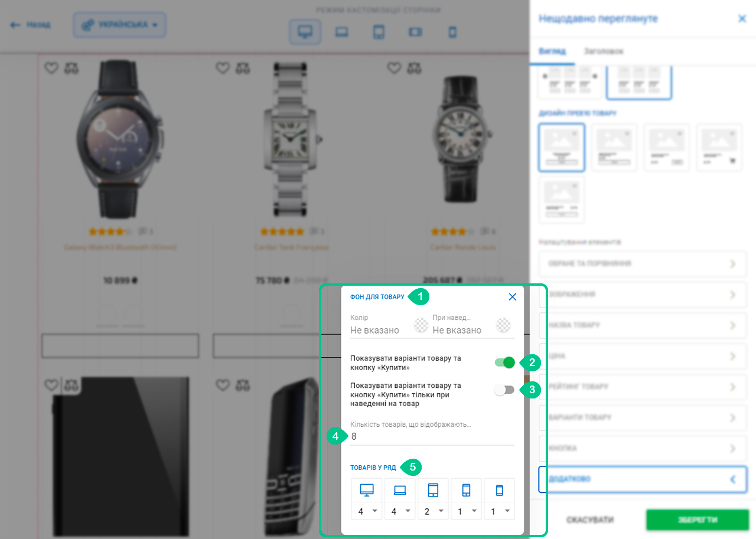Open the home-button phone items-per-row dropdown
The width and height of the screenshot is (756, 539).
click(x=466, y=512)
